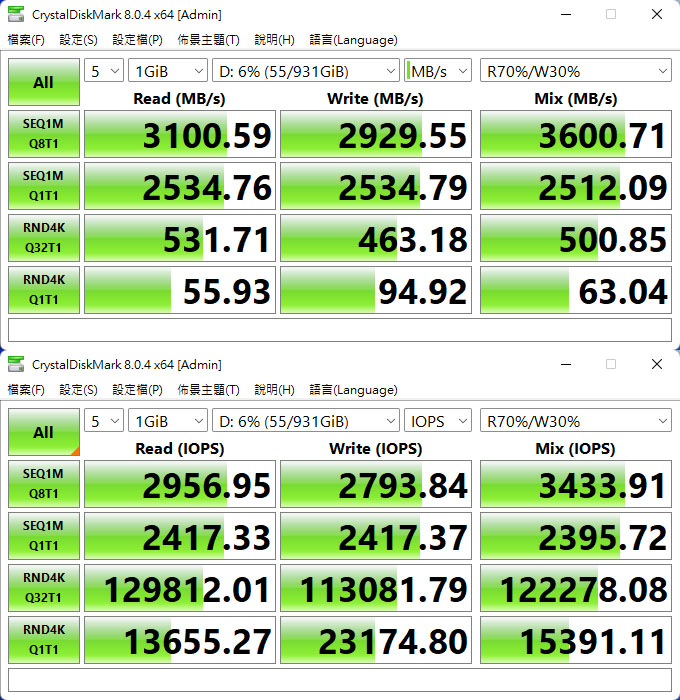Image resolution: width=680 pixels, height=700 pixels.
Task: Open 1GiB test size dropdown in top window
Action: point(167,71)
